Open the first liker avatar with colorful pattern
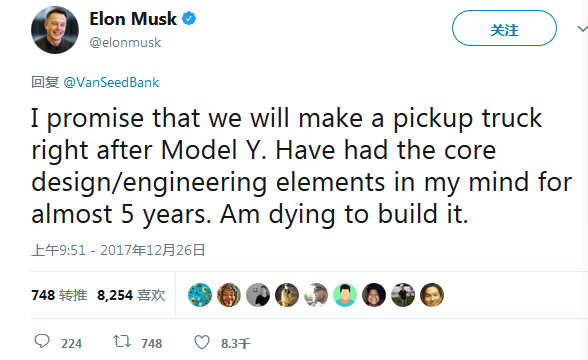The image size is (588, 360). [x=200, y=295]
